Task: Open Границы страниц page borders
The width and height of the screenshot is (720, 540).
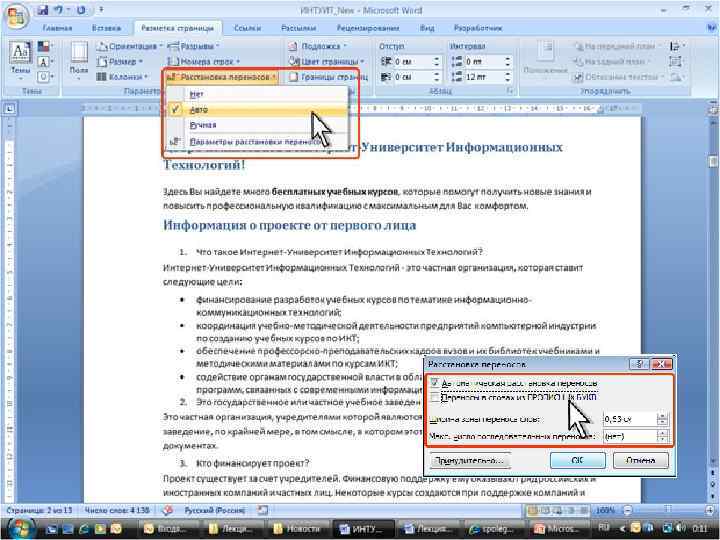Action: point(328,77)
